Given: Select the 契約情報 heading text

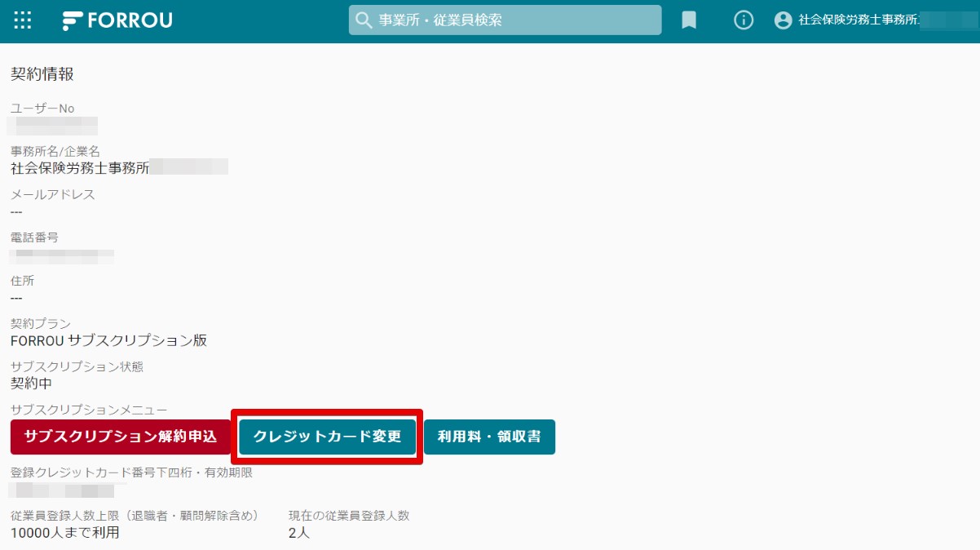Looking at the screenshot, I should pyautogui.click(x=42, y=74).
